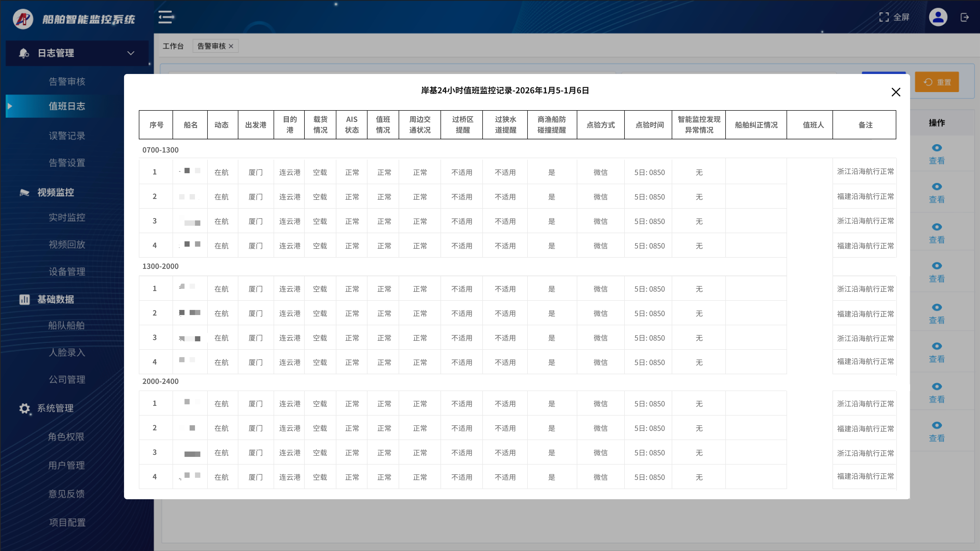Click the last 查看 eye icon
This screenshot has height=551, width=980.
point(937,425)
